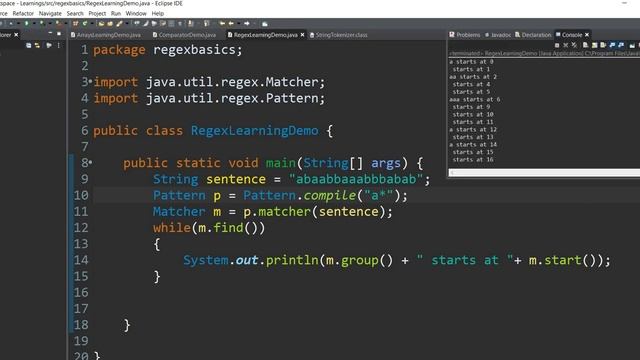This screenshot has width=640, height=360.
Task: Click the New Java Package icon
Action: point(75,24)
